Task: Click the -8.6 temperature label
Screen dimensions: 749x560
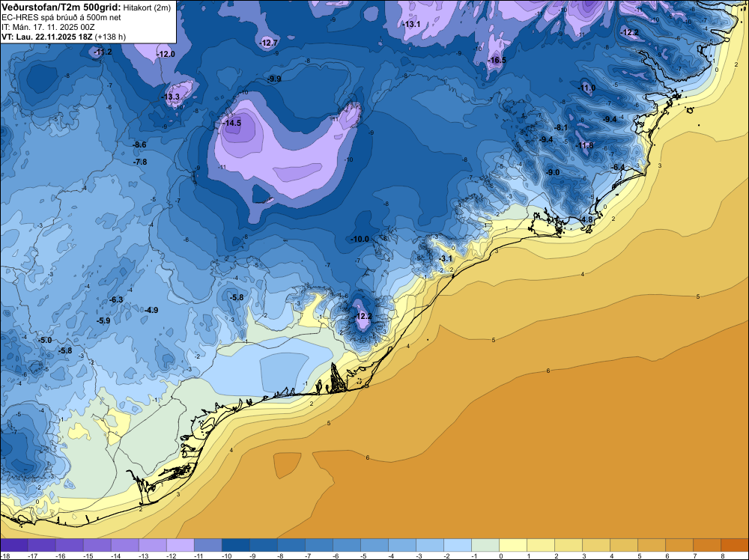Action: [139, 144]
